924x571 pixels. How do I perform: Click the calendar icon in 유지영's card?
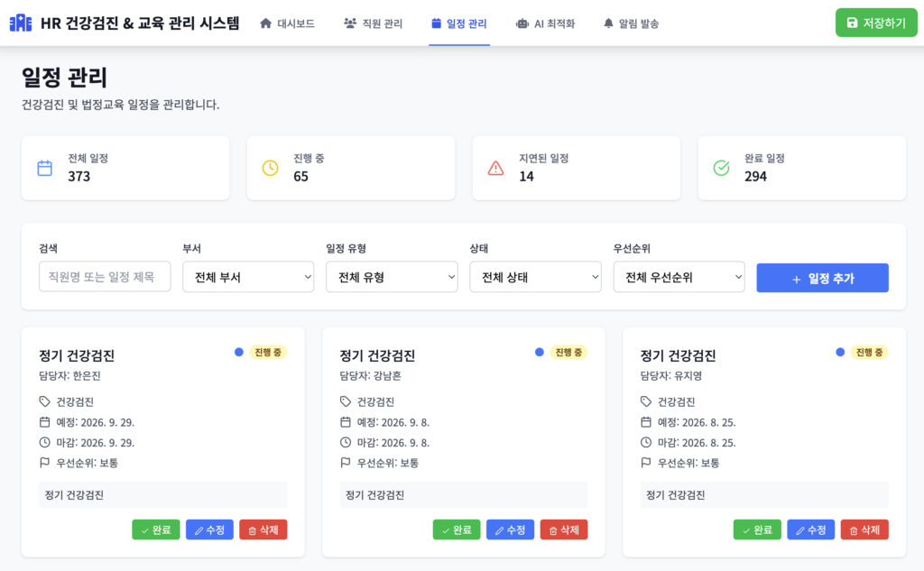646,422
